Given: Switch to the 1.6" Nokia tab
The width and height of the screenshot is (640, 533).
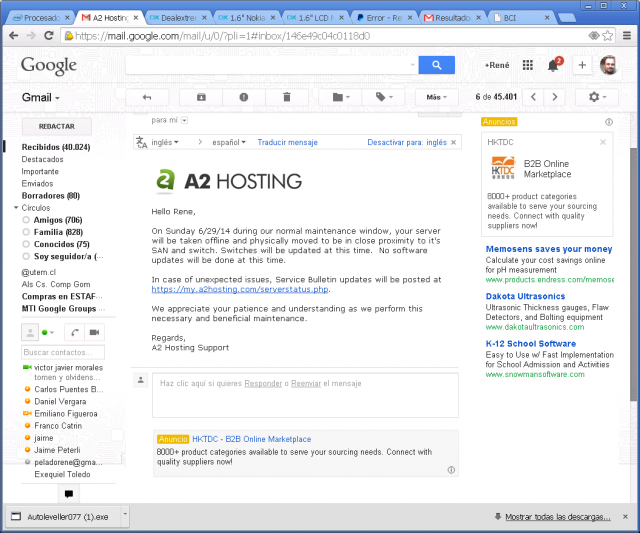Looking at the screenshot, I should (x=247, y=18).
